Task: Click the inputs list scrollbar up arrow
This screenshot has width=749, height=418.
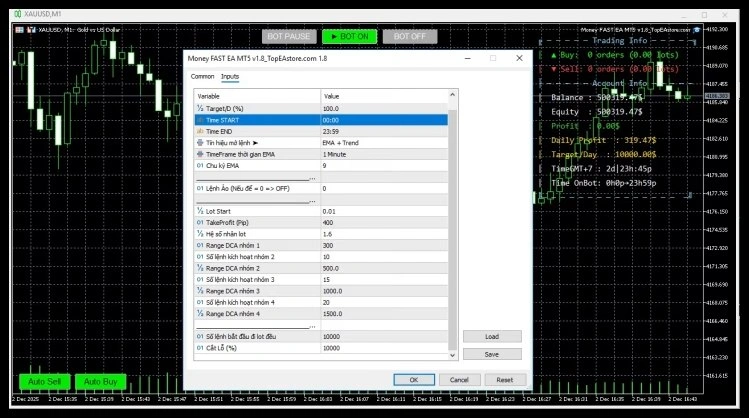Action: (453, 95)
